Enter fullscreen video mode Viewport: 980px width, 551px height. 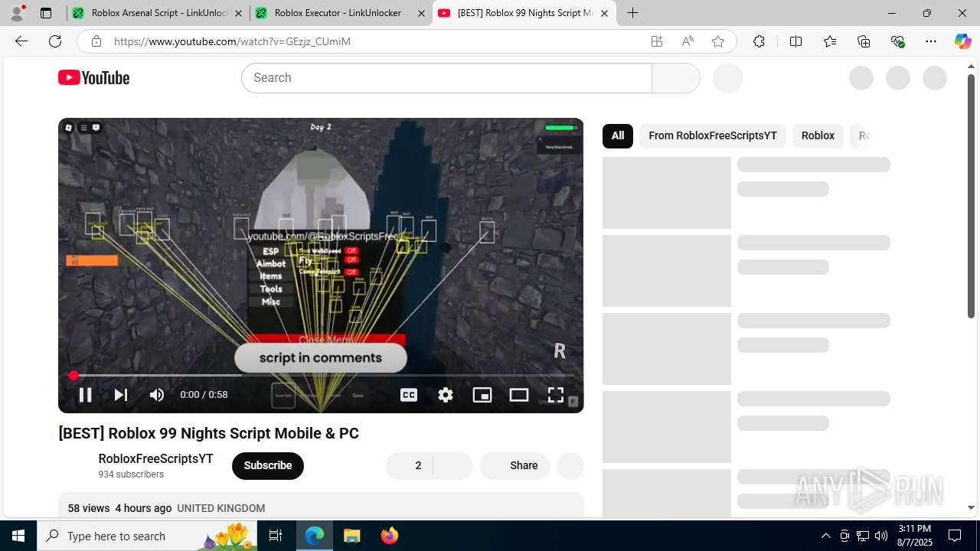coord(556,395)
